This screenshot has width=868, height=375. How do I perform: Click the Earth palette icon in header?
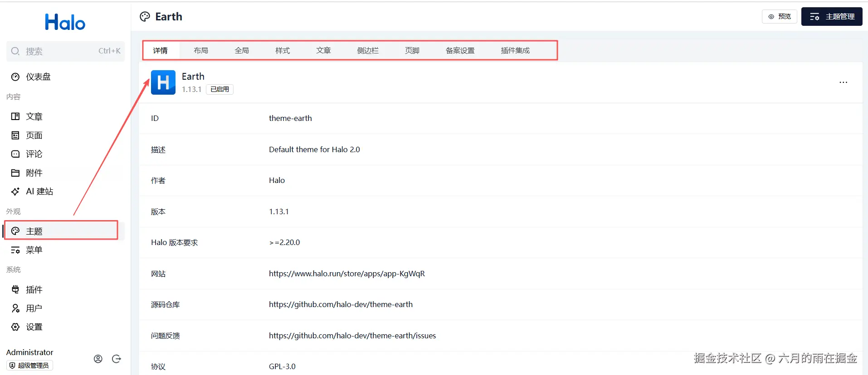coord(145,17)
